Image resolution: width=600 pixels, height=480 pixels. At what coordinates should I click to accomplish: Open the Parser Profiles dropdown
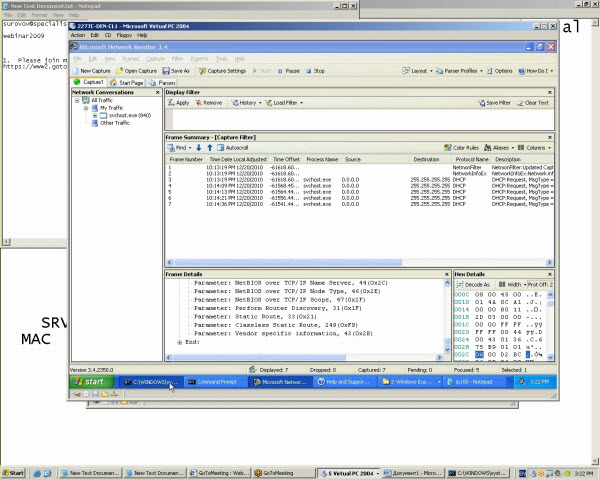coord(459,71)
